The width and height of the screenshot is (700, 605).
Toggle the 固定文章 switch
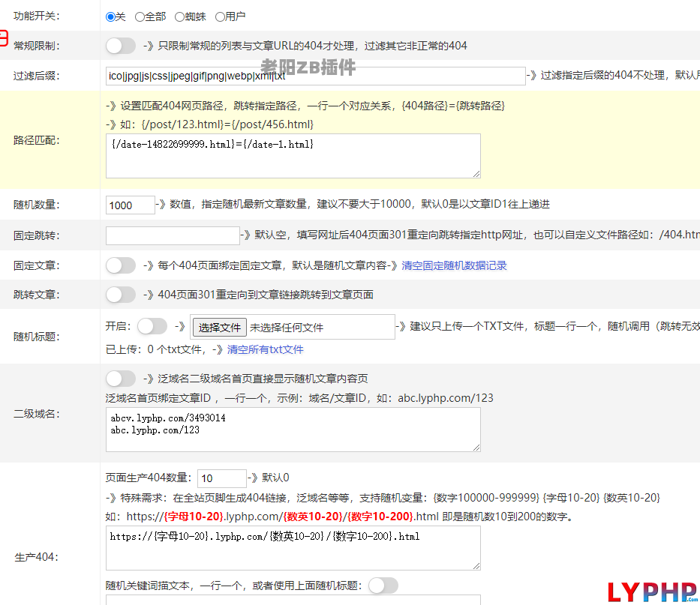pos(121,265)
